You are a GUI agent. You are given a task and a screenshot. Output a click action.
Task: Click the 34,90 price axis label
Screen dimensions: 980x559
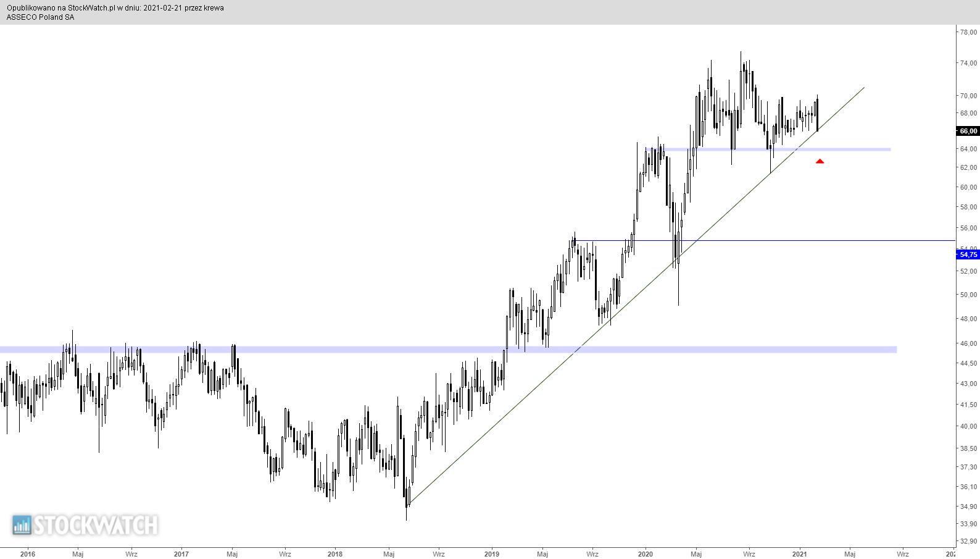coord(968,506)
